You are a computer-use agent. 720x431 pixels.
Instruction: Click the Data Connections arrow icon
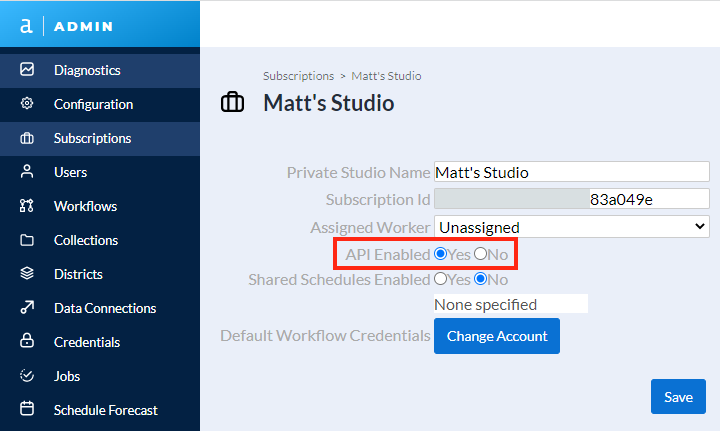(x=27, y=308)
